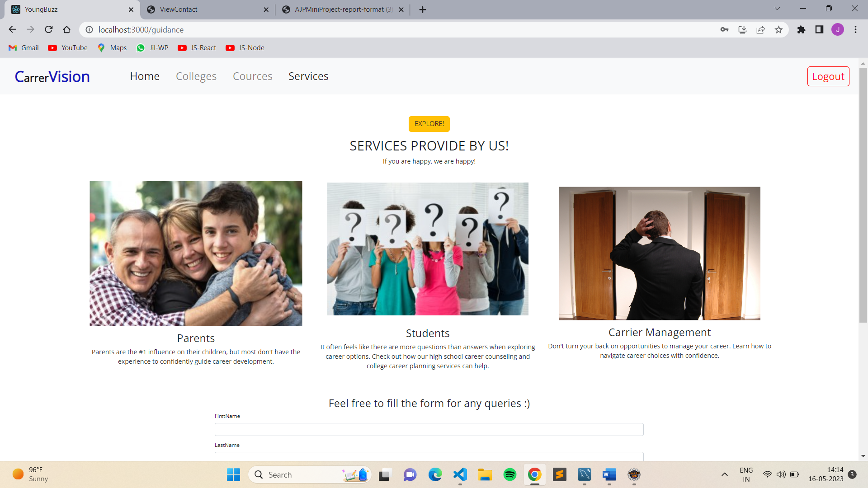Show hidden system tray icons
868x488 pixels.
(724, 474)
